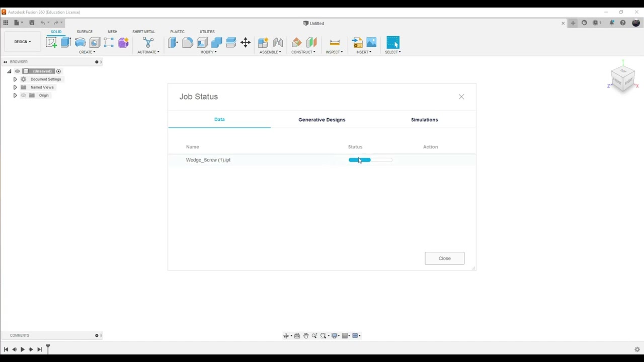Select the Shell tool icon
Viewport: 644px width, 362px height.
[x=202, y=42]
